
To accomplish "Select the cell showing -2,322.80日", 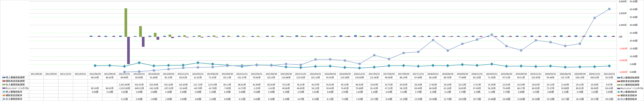I will (x=125, y=88).
